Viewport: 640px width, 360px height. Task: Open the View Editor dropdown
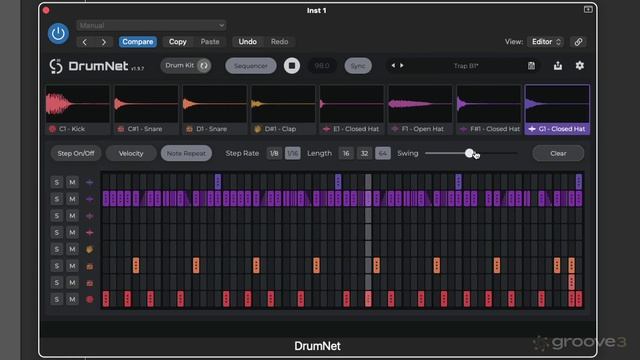coord(546,42)
